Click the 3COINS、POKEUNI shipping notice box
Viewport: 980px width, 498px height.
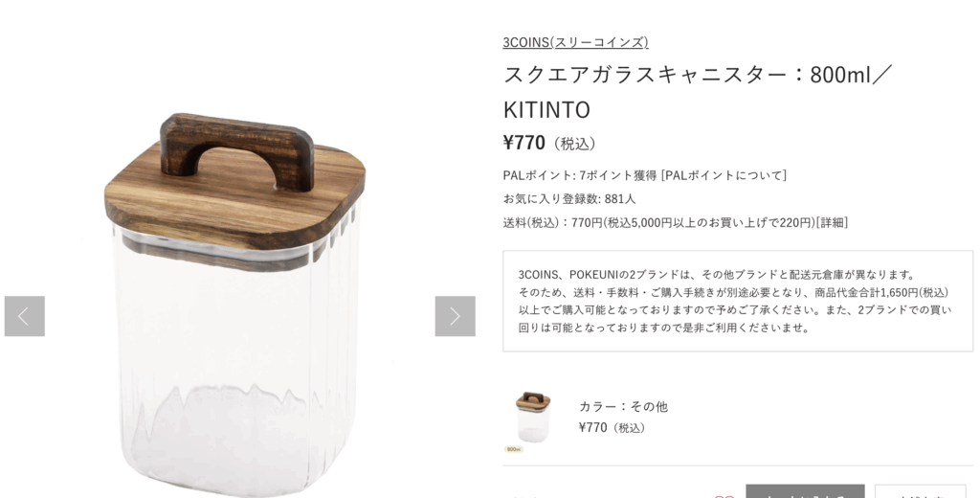(x=738, y=301)
